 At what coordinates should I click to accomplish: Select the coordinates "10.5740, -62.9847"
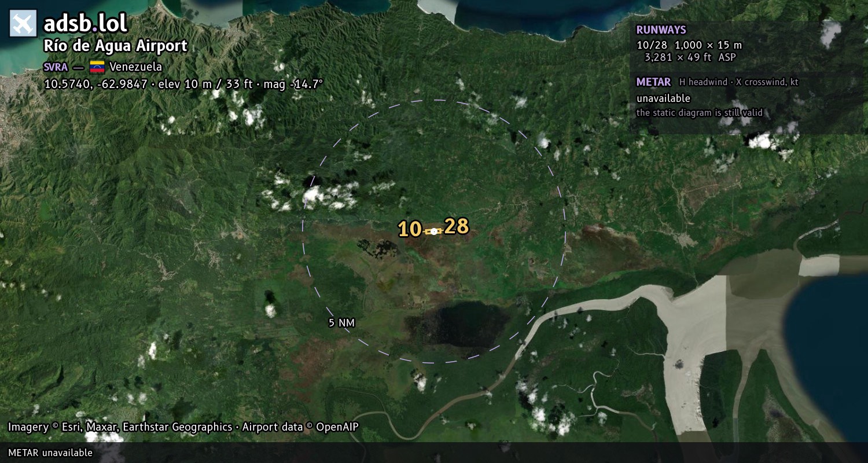[x=95, y=84]
